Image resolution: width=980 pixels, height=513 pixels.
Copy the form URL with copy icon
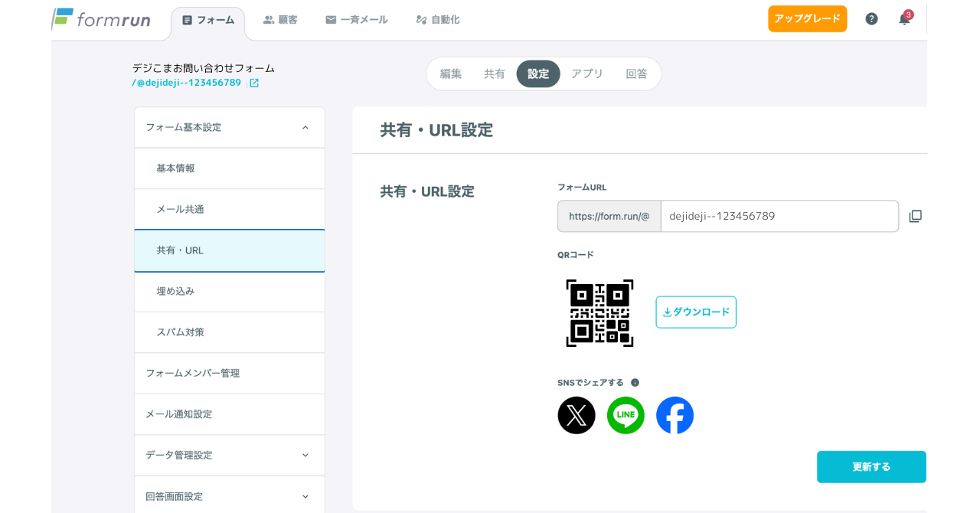tap(915, 216)
